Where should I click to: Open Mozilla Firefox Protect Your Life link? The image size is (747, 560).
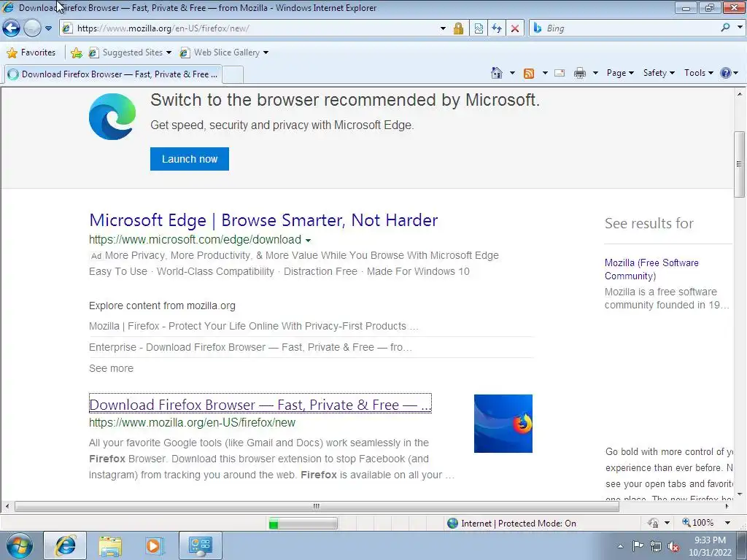pos(253,326)
